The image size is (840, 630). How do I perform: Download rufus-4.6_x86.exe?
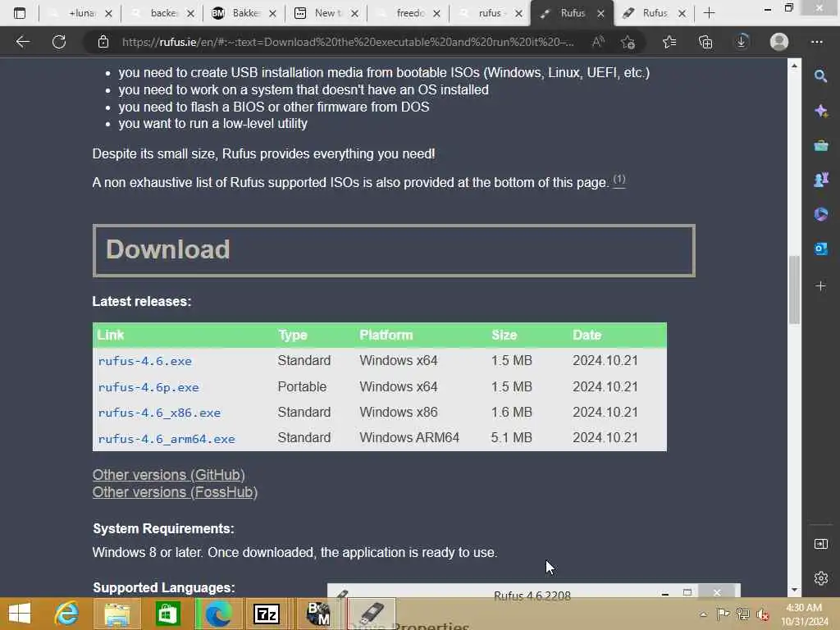(159, 413)
